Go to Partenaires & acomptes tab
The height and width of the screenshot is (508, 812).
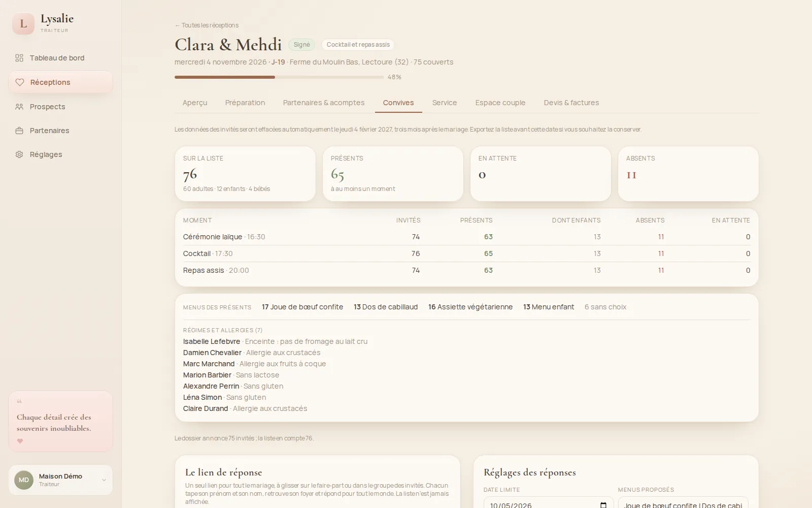(x=324, y=103)
